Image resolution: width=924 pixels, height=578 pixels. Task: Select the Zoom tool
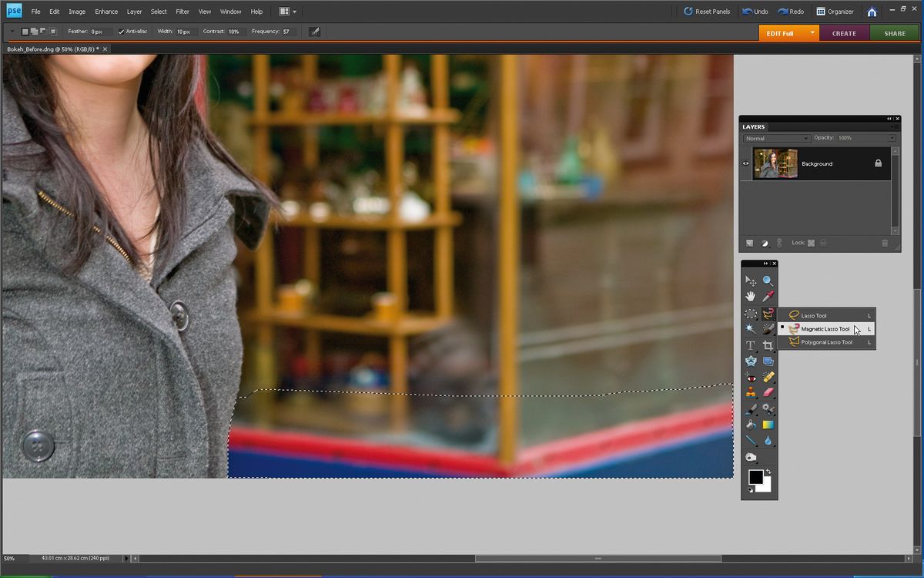[x=768, y=279]
